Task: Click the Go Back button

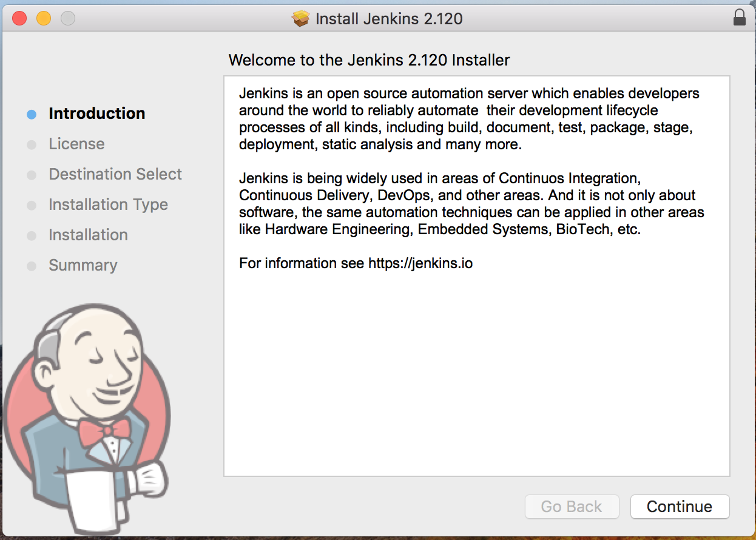Action: 572,507
